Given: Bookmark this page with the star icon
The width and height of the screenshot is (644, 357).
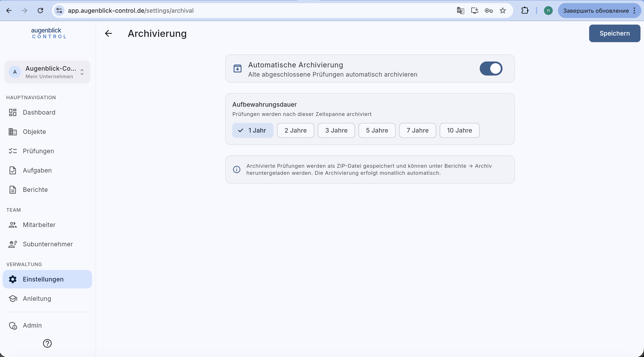Looking at the screenshot, I should [503, 11].
